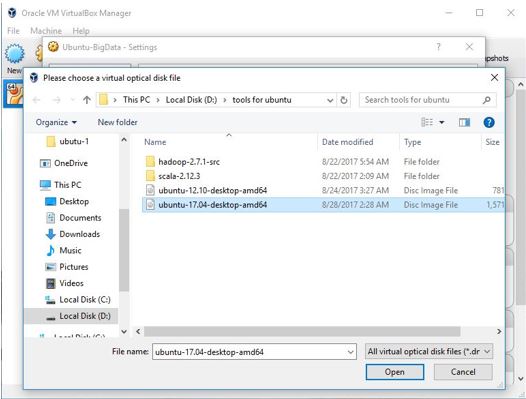
Task: Click the search magnifier icon
Action: 487,100
